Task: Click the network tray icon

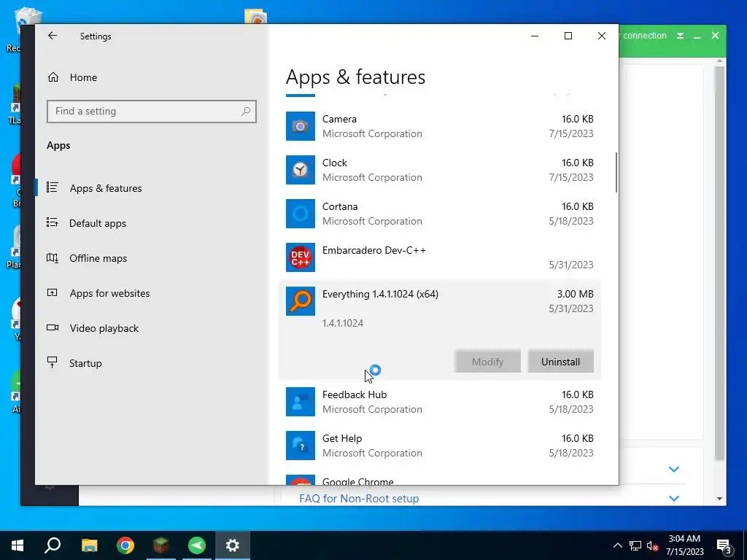Action: coord(635,545)
